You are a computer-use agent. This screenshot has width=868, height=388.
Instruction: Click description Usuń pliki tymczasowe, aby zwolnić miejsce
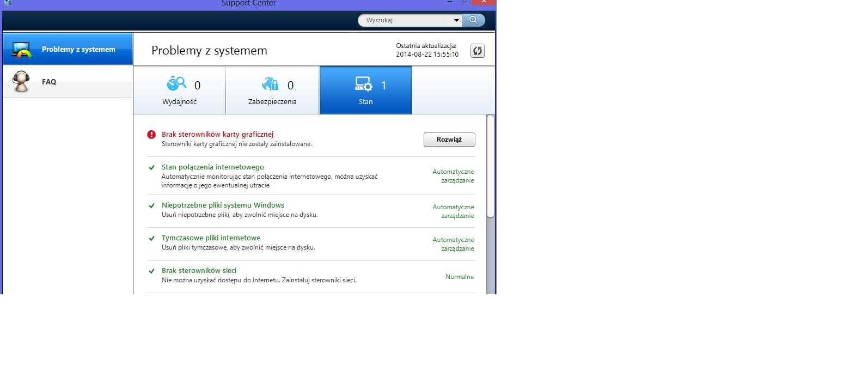point(239,247)
